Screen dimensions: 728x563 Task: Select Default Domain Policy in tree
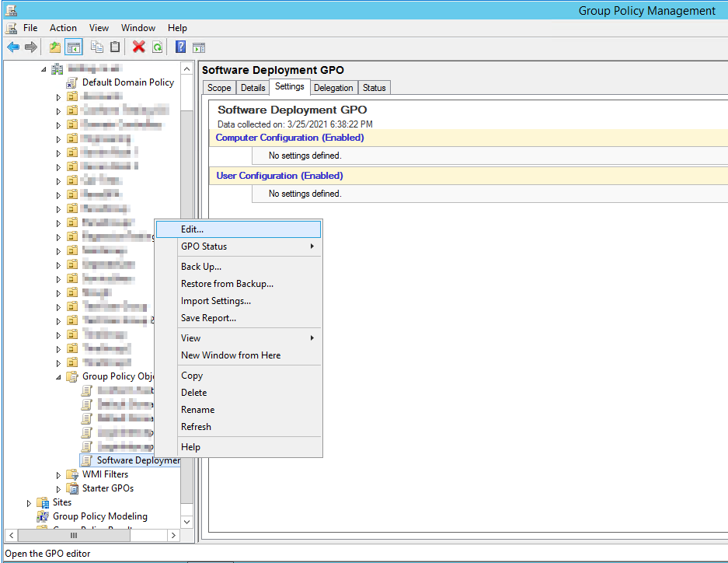point(127,82)
